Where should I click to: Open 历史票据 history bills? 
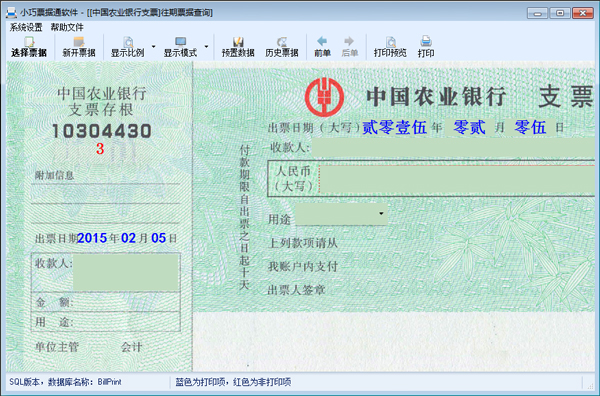pos(282,47)
